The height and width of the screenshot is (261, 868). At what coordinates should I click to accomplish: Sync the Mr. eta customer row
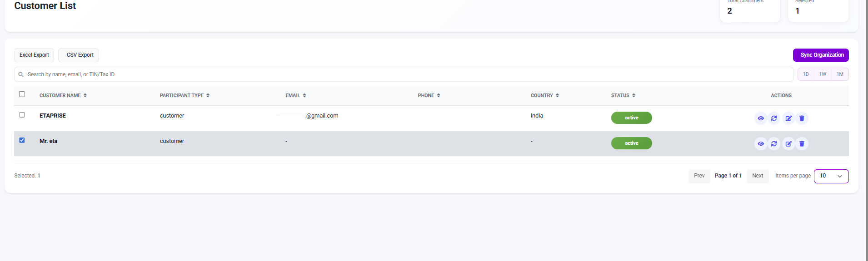click(x=774, y=144)
